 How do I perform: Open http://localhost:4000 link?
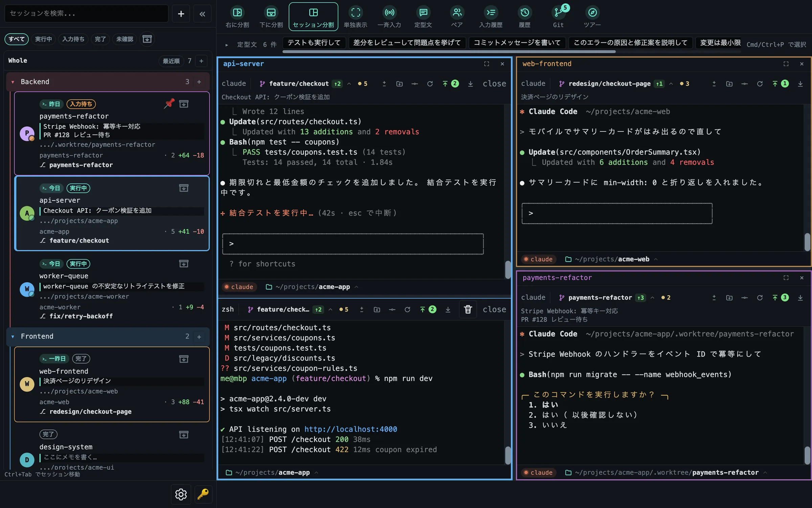(351, 429)
